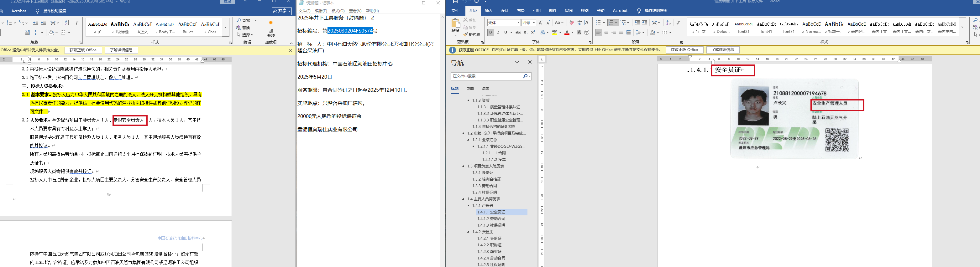980x267 pixels.
Task: Open the phonetic guide (wén) tool
Action: click(x=579, y=23)
